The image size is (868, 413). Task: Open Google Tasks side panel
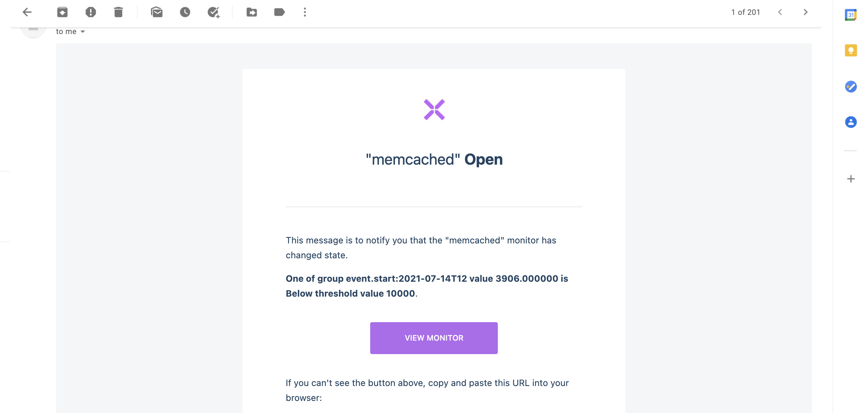tap(851, 87)
